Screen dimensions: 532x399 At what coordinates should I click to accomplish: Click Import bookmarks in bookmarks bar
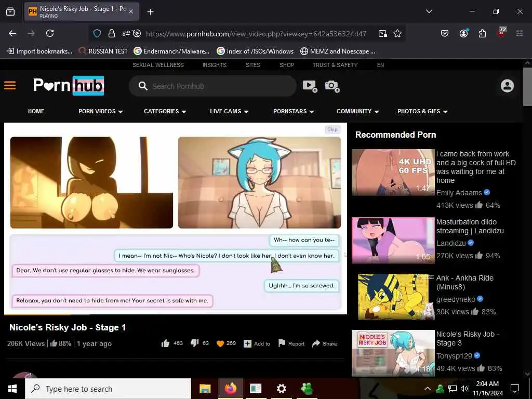39,51
